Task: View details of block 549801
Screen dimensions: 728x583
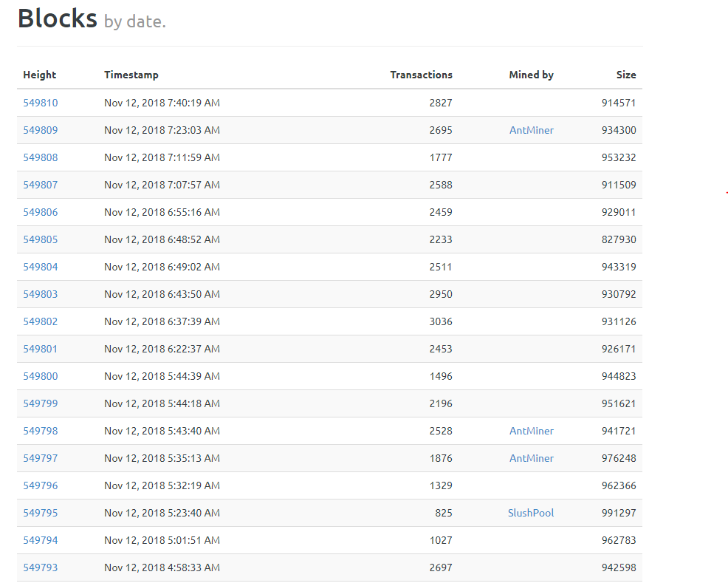Action: tap(40, 349)
